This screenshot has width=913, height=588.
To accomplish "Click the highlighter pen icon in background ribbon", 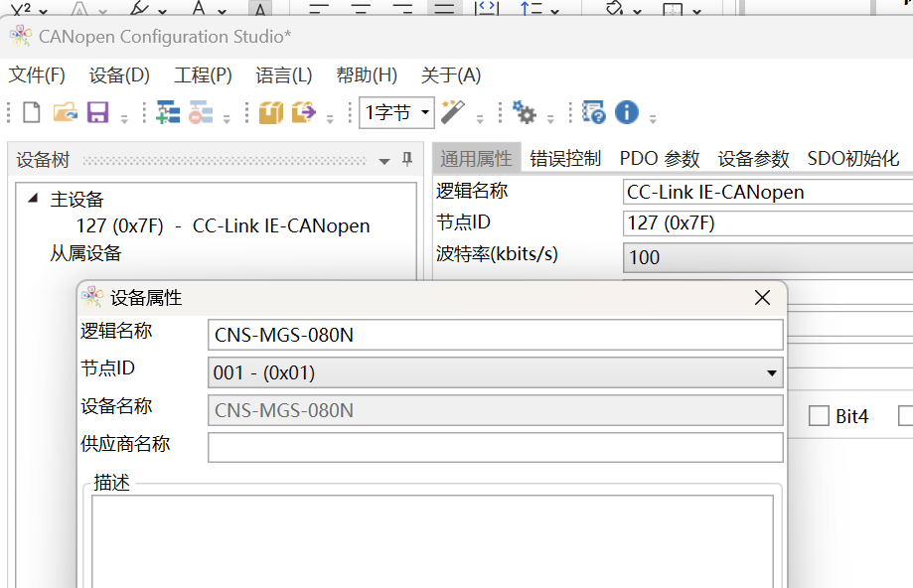I will 140,8.
